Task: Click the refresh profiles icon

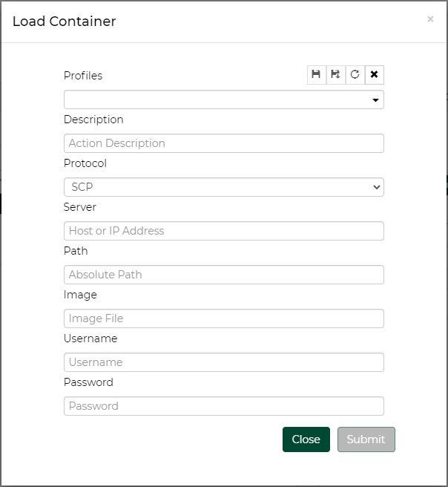Action: 355,74
